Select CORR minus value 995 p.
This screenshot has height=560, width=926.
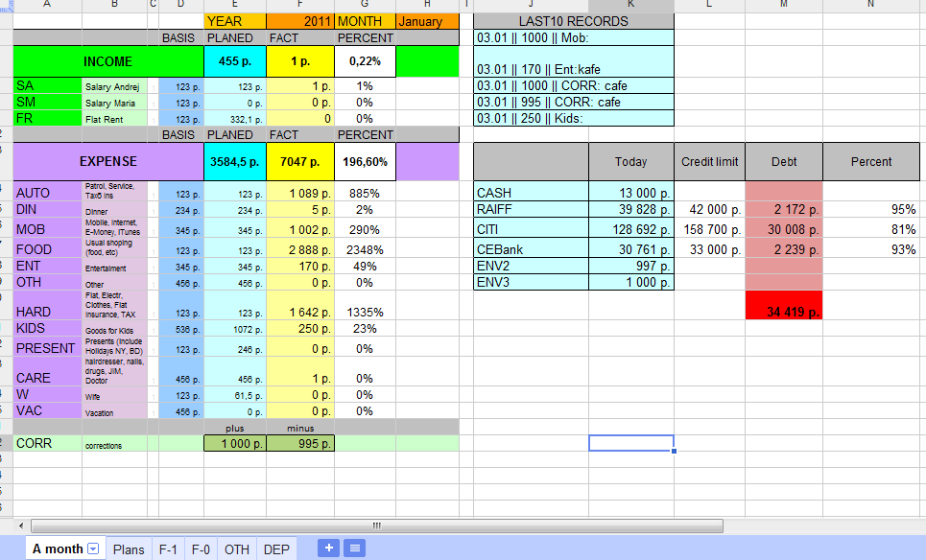[x=300, y=443]
